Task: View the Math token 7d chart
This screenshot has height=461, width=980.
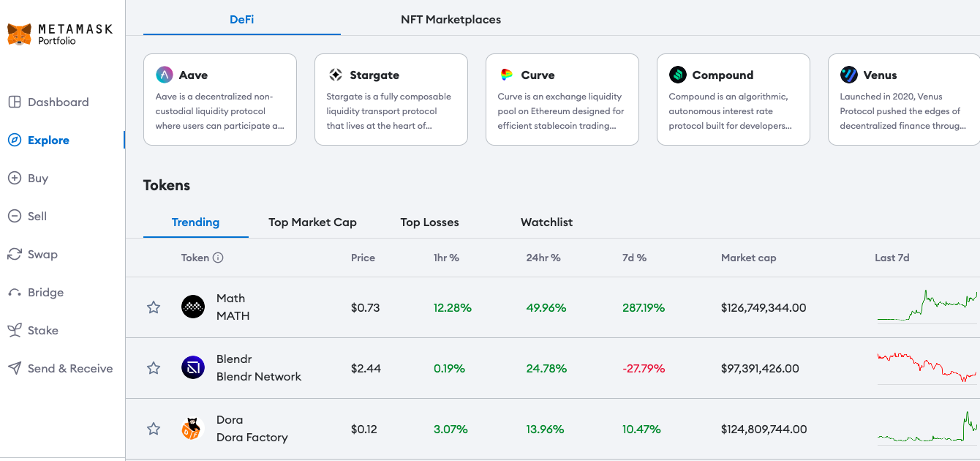Action: pyautogui.click(x=927, y=307)
